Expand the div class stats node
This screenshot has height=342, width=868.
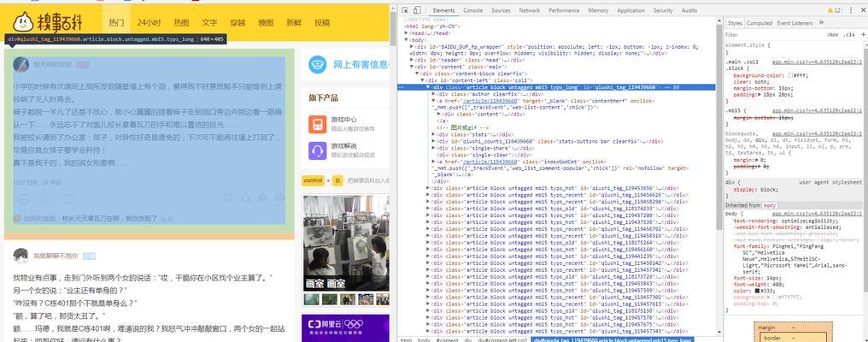(433, 134)
